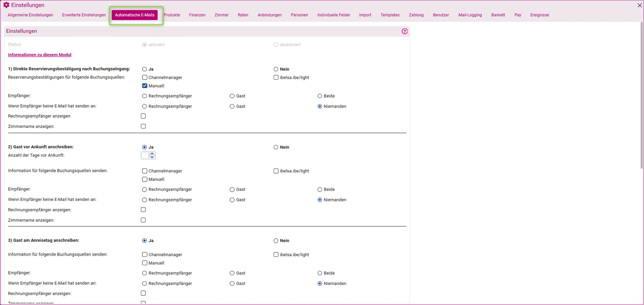Open the Allgemeine Einstellungen tab
The width and height of the screenshot is (644, 305).
tap(30, 15)
